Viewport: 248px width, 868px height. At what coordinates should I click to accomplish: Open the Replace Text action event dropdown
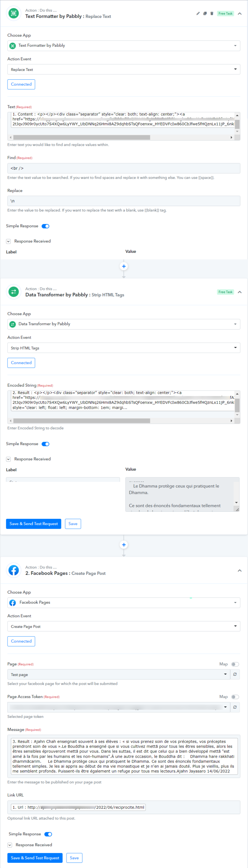tap(124, 69)
